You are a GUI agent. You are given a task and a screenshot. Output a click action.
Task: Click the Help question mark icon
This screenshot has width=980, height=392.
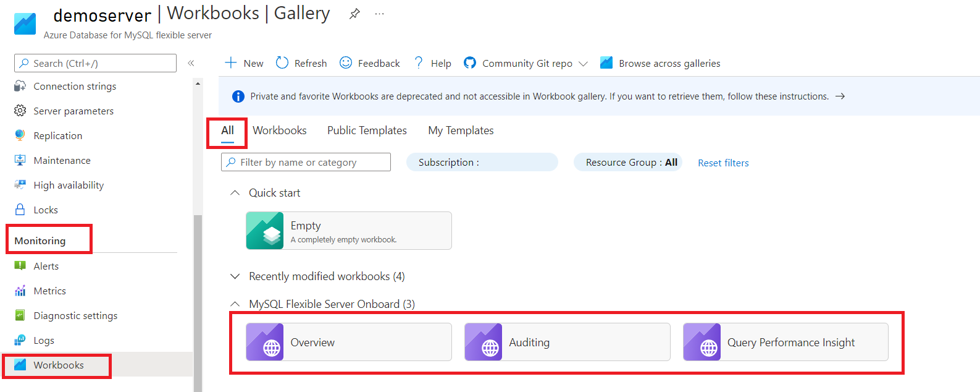(x=419, y=63)
